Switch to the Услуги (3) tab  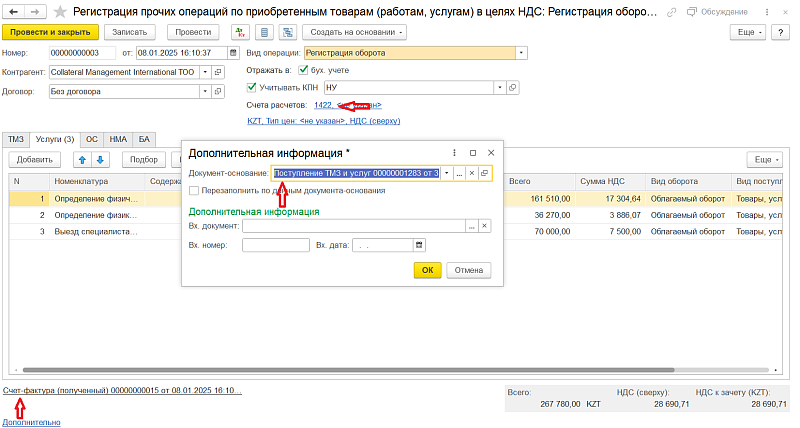55,139
